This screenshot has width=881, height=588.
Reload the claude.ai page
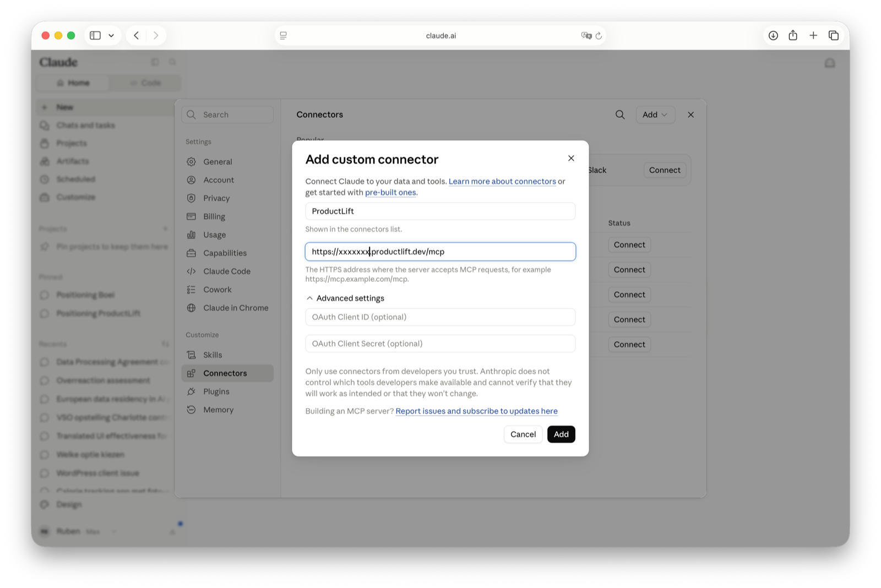point(599,36)
